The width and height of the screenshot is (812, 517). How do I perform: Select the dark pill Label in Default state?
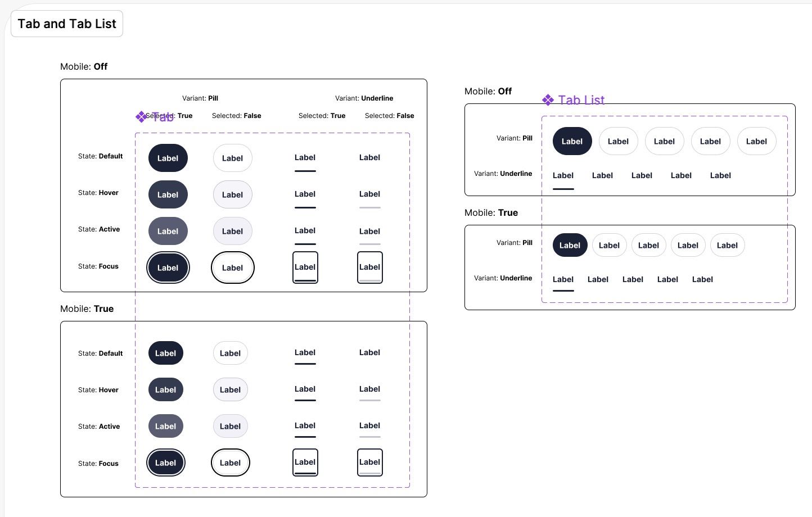point(168,158)
